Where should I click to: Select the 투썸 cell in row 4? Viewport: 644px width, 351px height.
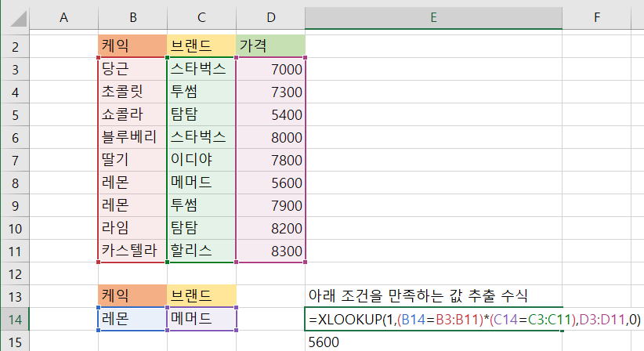(x=201, y=92)
